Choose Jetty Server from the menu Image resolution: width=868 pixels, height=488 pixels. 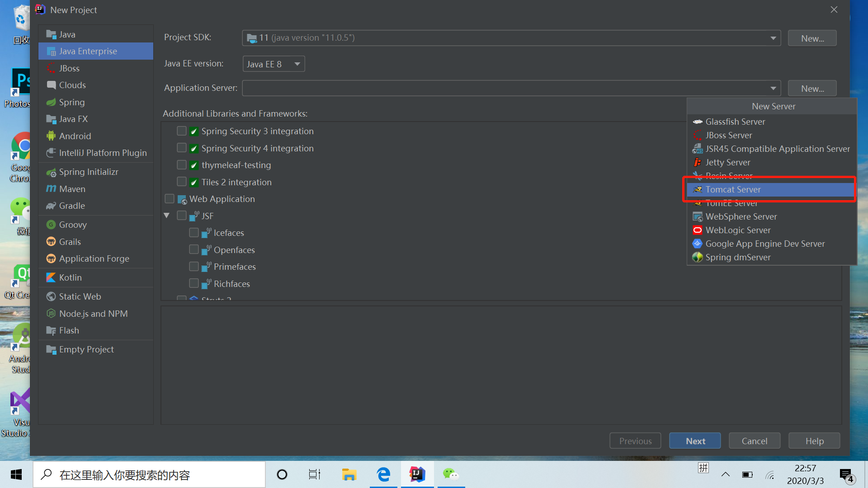pos(727,162)
